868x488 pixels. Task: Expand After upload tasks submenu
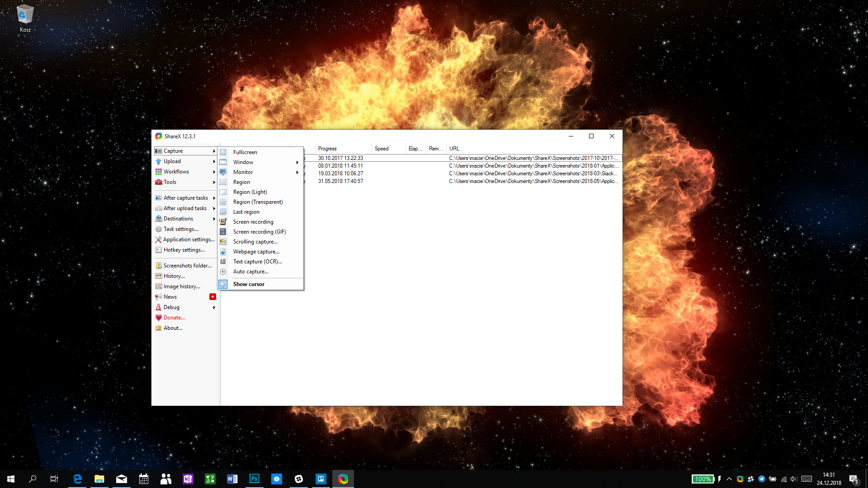coord(185,208)
